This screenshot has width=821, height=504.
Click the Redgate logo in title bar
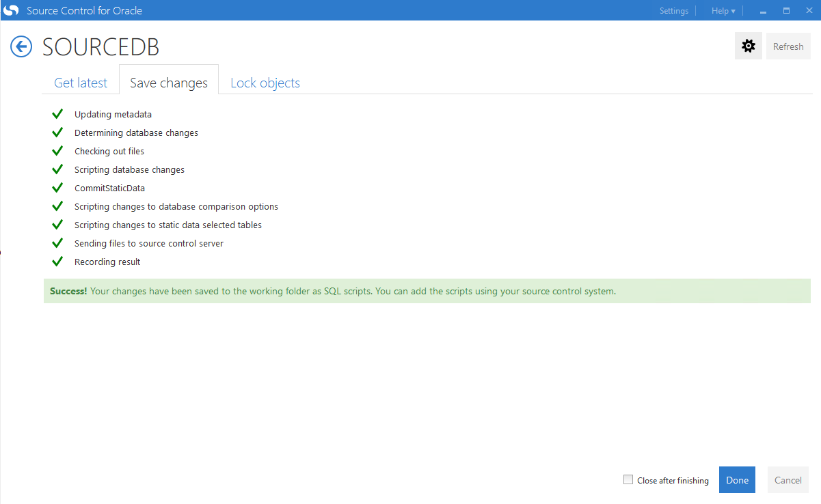[x=11, y=10]
